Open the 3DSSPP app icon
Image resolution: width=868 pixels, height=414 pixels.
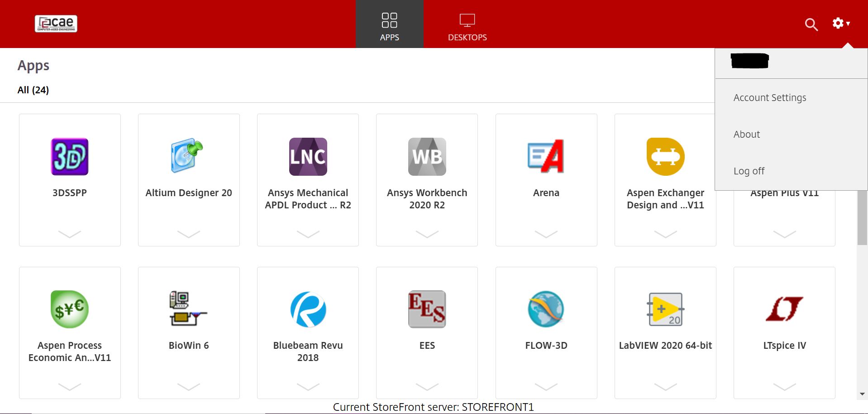tap(70, 157)
